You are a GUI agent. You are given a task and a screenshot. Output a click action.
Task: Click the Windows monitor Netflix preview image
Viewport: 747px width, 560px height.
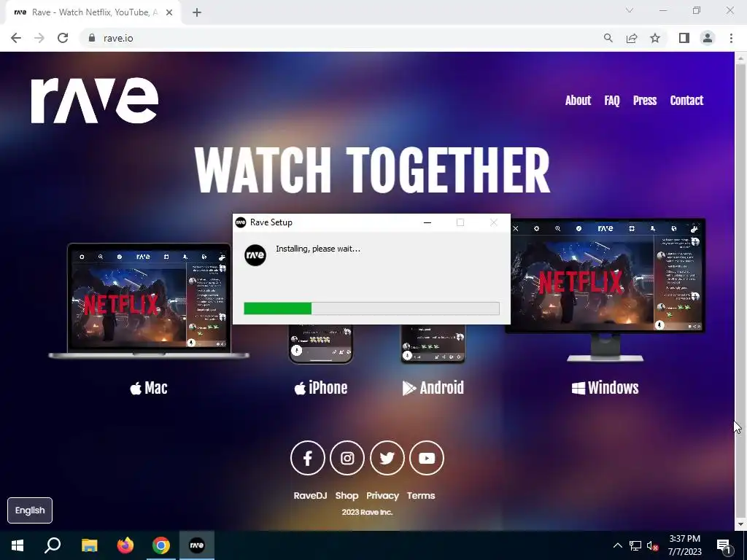pyautogui.click(x=605, y=290)
